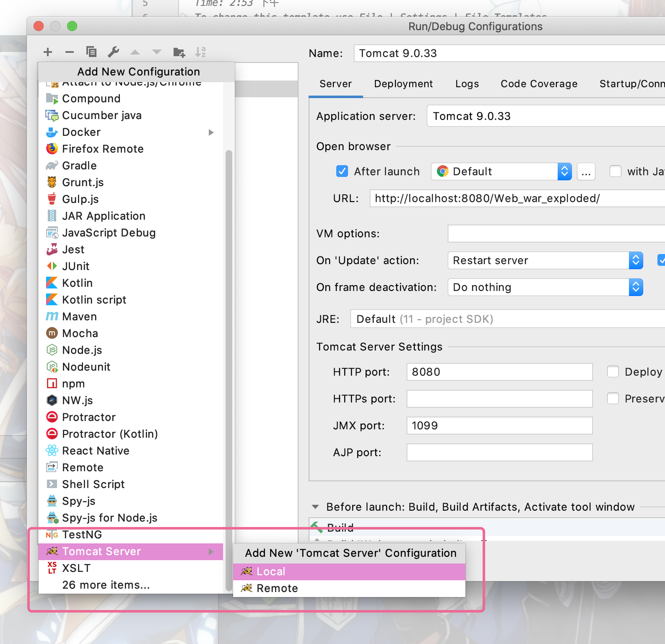Screen dimensions: 665x644
Task: Click the URL input field
Action: 517,198
